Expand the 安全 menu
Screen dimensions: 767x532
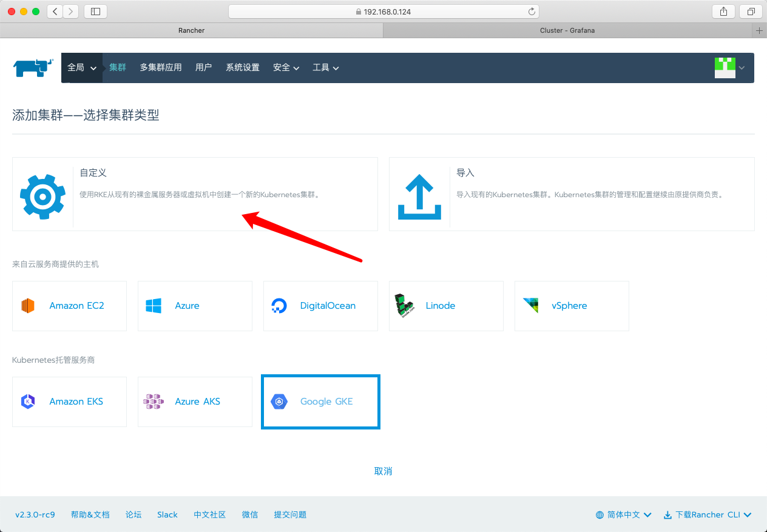pyautogui.click(x=286, y=68)
